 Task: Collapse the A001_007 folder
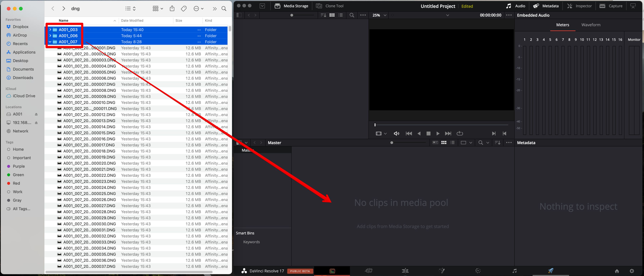coord(50,42)
